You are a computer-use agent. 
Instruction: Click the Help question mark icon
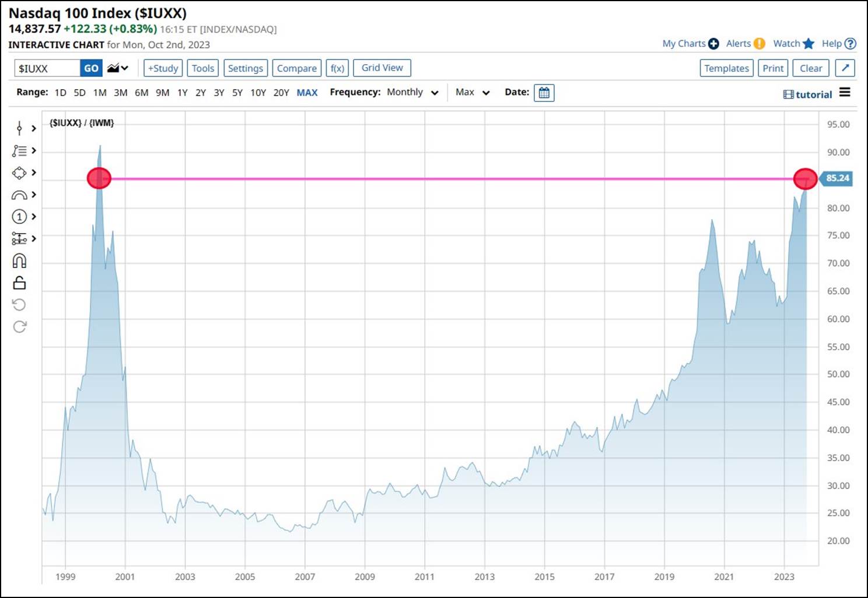point(850,44)
